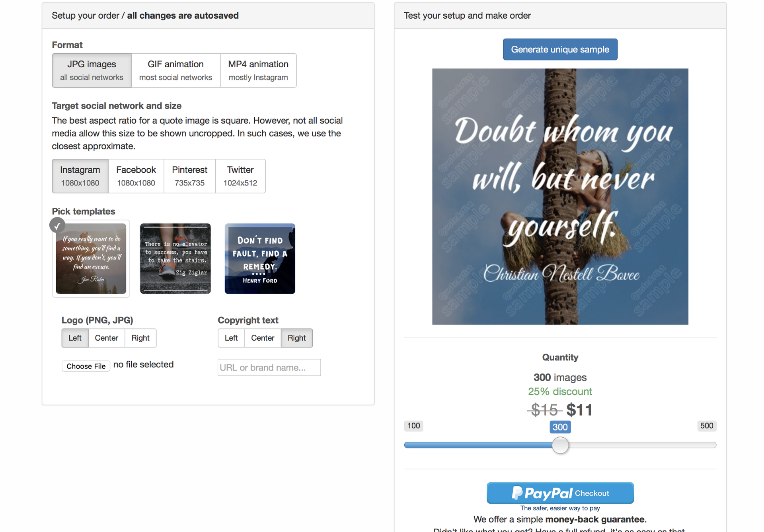
Task: Click URL or brand name input field
Action: point(269,367)
